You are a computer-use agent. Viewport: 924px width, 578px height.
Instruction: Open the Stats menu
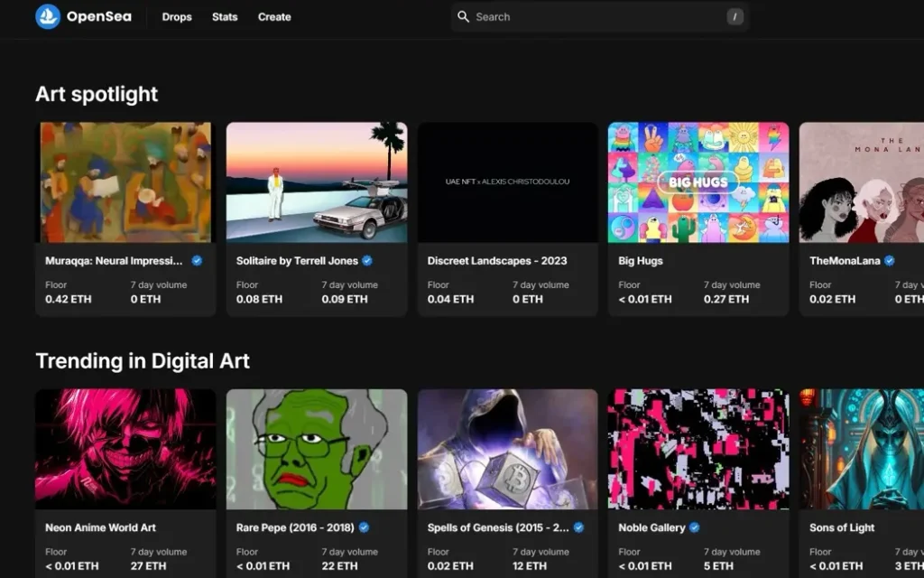click(x=225, y=17)
